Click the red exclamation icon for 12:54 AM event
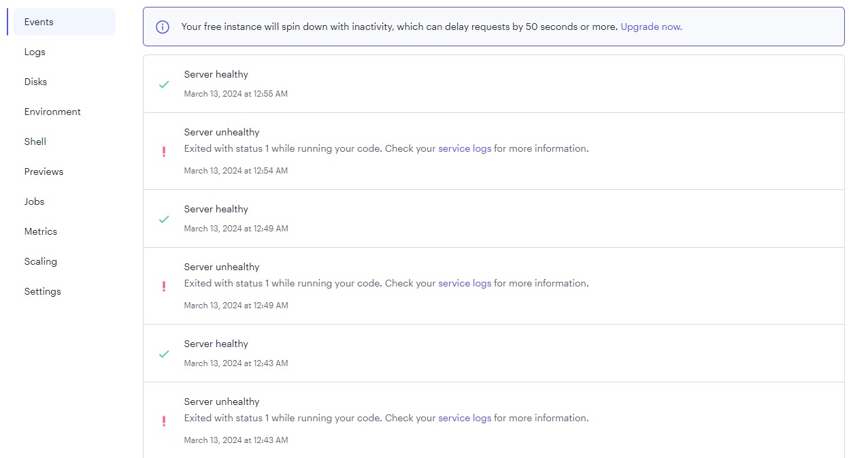The width and height of the screenshot is (868, 458). [x=163, y=152]
